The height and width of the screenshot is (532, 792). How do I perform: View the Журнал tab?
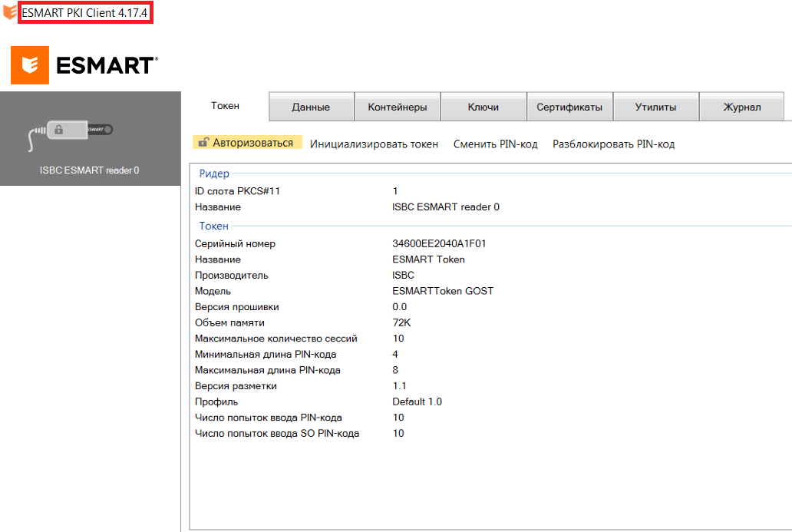pyautogui.click(x=741, y=107)
